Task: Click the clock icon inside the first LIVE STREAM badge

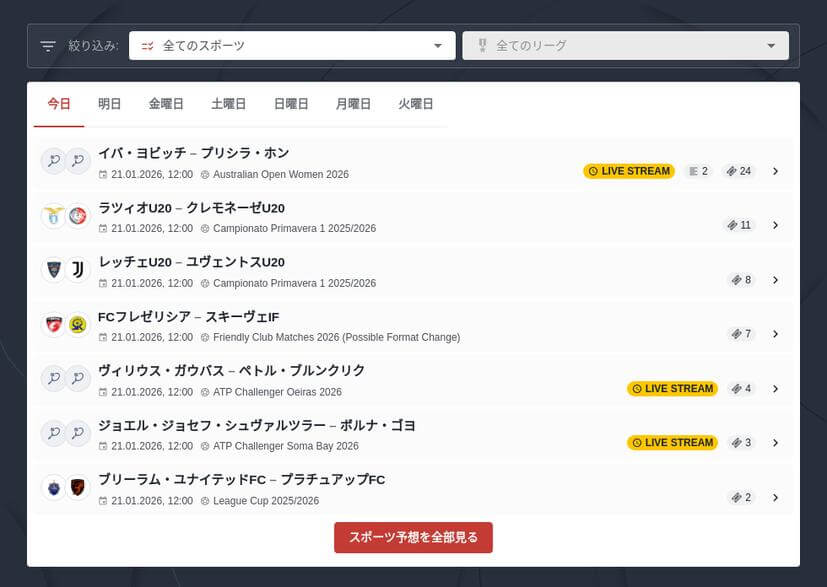Action: coord(594,171)
